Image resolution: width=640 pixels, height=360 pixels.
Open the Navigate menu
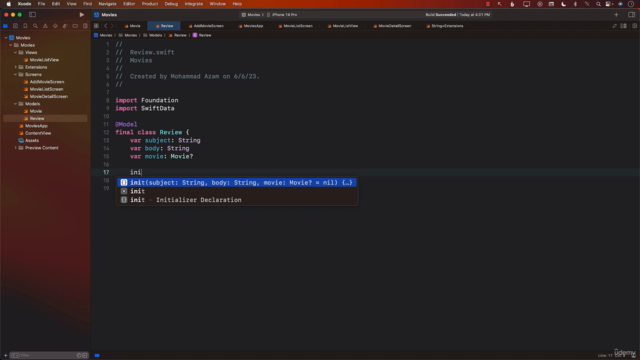coord(107,4)
